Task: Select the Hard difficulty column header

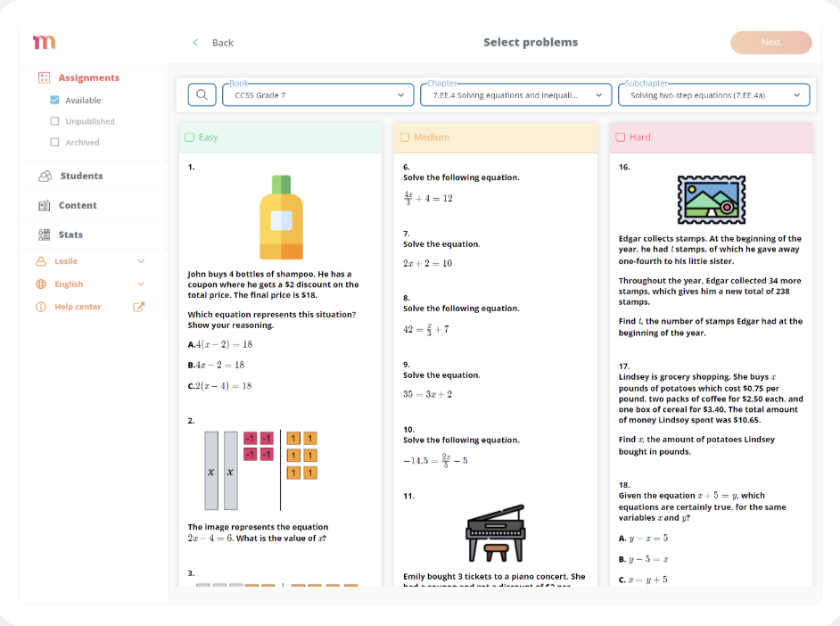Action: [x=622, y=136]
